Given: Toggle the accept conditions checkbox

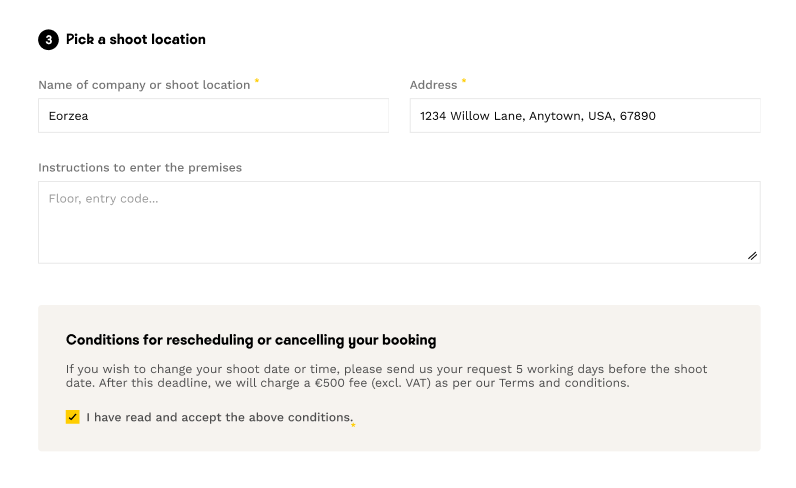Looking at the screenshot, I should (x=73, y=417).
